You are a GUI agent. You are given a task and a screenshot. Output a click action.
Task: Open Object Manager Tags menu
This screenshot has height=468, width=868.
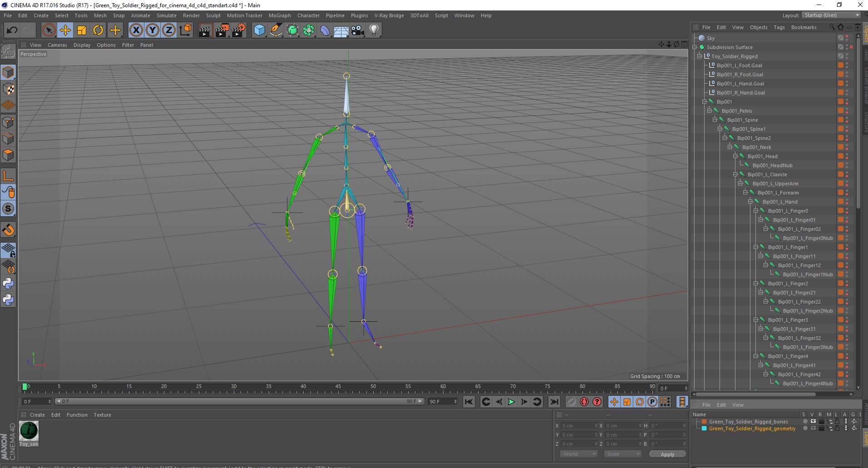point(779,27)
